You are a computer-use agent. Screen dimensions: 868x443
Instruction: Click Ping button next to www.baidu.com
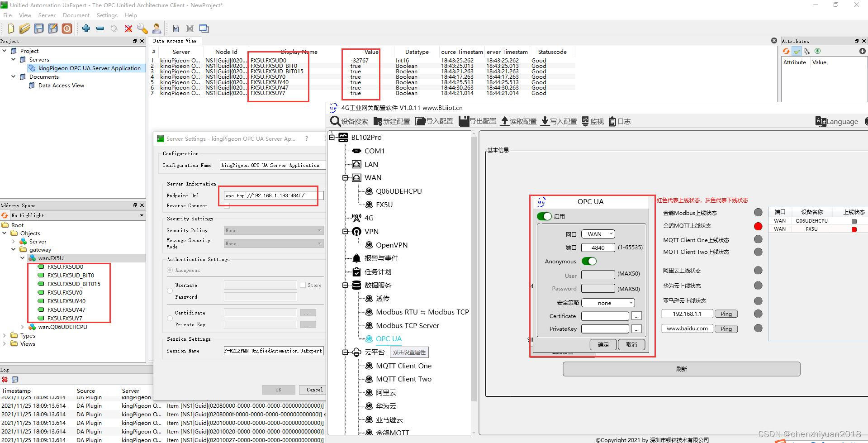726,329
